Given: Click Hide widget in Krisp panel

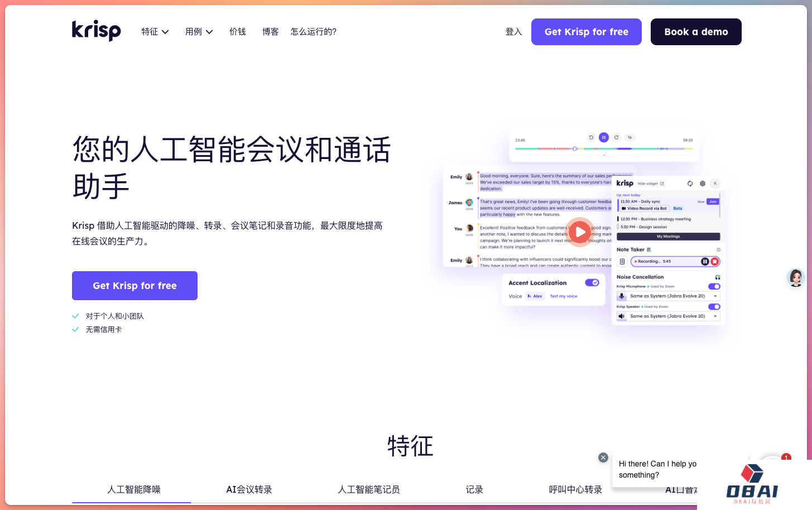Looking at the screenshot, I should 651,184.
